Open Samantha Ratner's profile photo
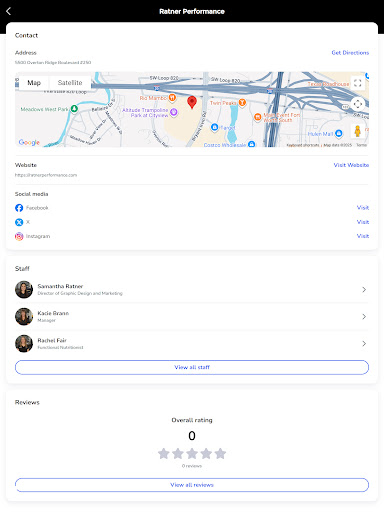Viewport: 384px width, 512px height. pos(24,289)
